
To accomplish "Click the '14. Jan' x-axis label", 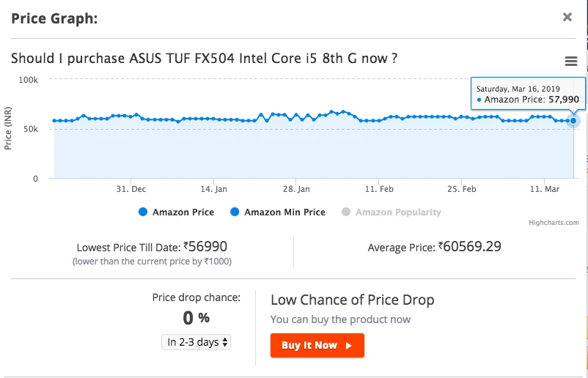I will point(213,189).
